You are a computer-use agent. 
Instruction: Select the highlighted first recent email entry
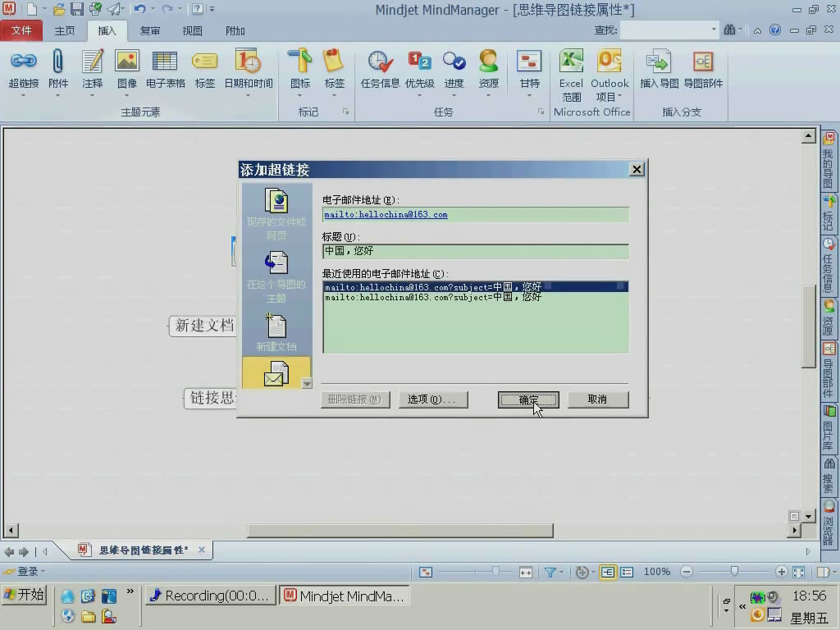[476, 286]
